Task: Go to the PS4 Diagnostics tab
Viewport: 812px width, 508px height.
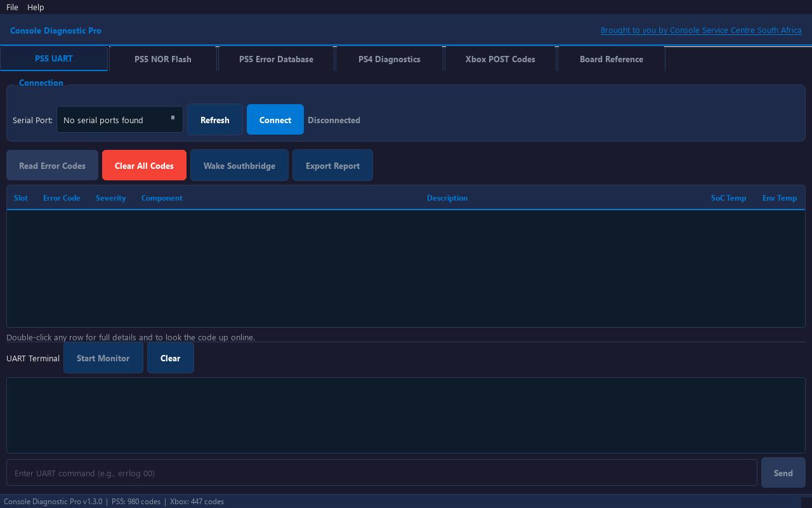Action: (x=390, y=59)
